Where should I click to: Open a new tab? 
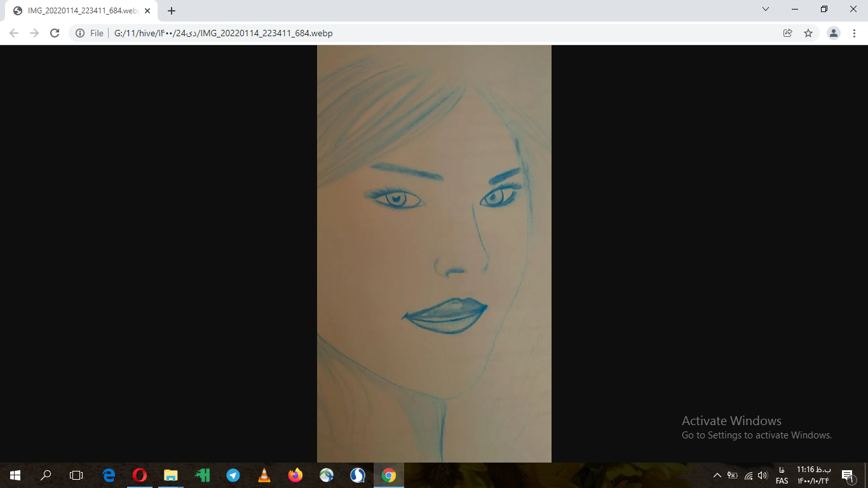coord(172,11)
